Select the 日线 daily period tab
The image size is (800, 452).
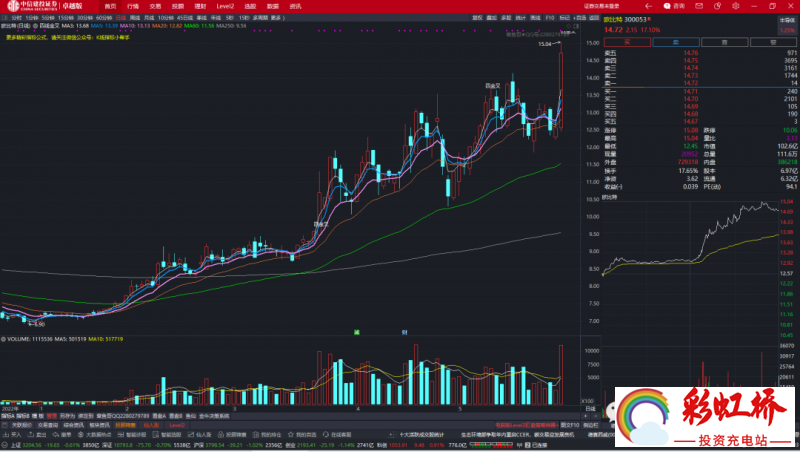(121, 18)
